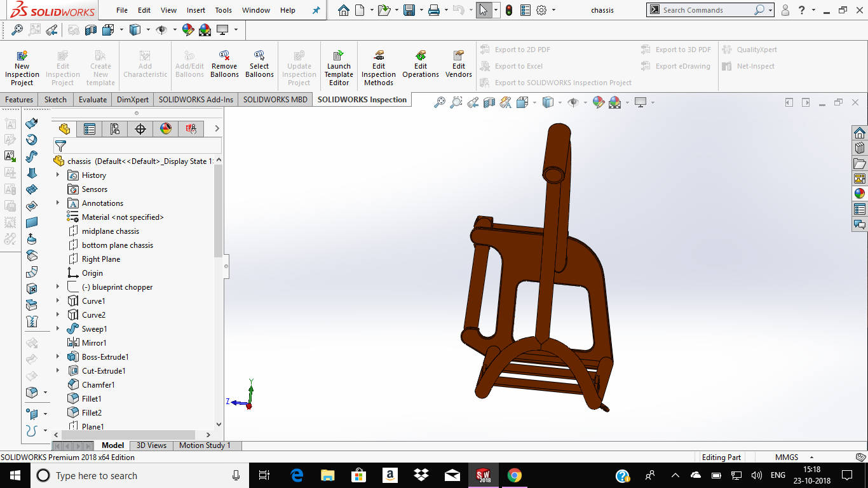The width and height of the screenshot is (868, 488).
Task: Open the Options gear icon
Action: click(x=541, y=10)
